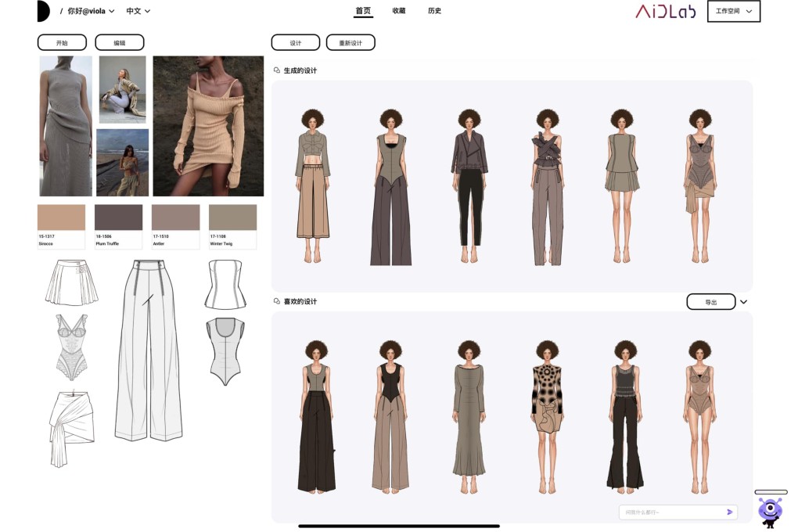Open the 中文 language dropdown
This screenshot has width=798, height=532.
click(x=133, y=11)
